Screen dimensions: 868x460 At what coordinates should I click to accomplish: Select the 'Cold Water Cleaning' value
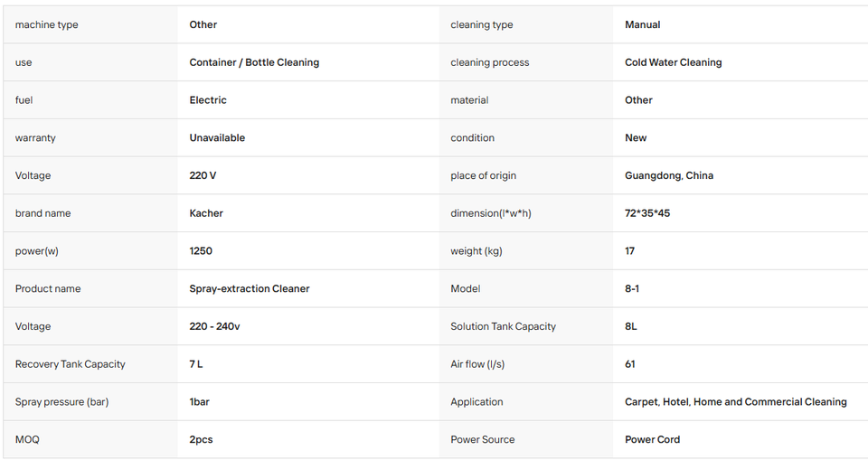[x=673, y=62]
